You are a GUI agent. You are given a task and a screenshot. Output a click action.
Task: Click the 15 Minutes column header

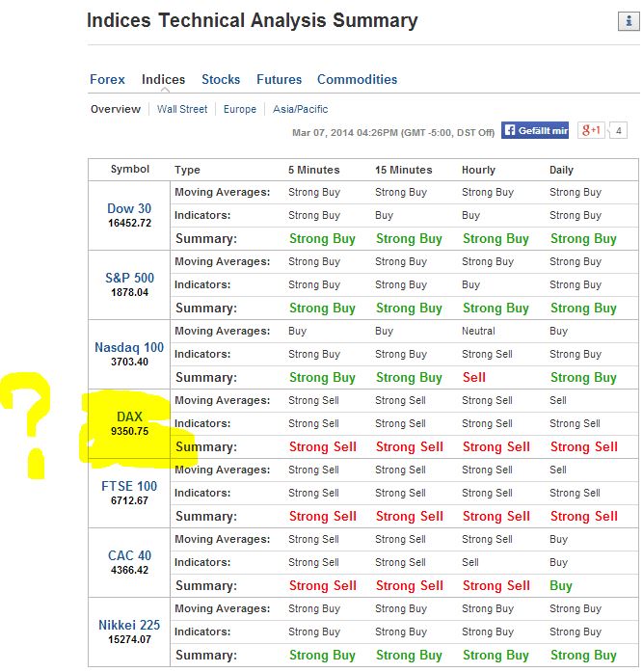pyautogui.click(x=404, y=170)
